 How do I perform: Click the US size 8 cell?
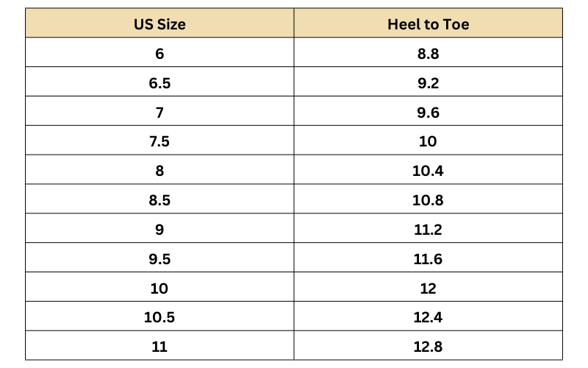pyautogui.click(x=159, y=171)
